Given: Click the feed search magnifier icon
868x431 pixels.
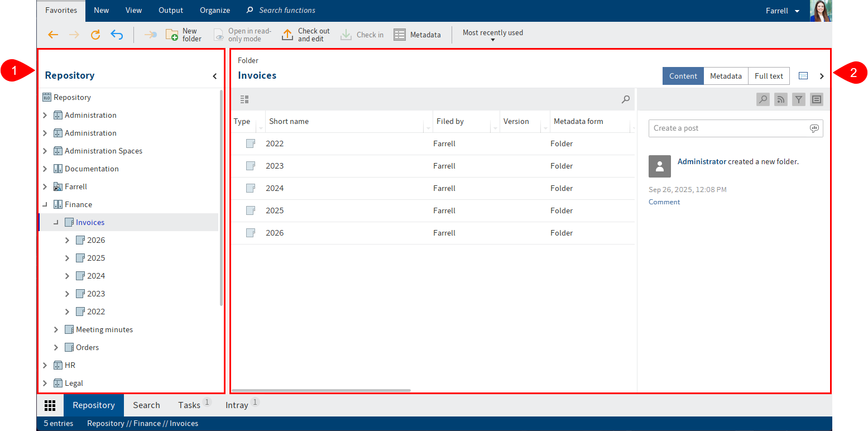Looking at the screenshot, I should [763, 99].
